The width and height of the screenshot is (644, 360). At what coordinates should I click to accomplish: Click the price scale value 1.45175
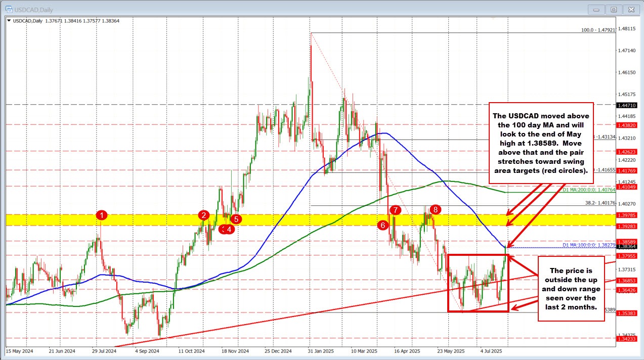click(x=628, y=94)
